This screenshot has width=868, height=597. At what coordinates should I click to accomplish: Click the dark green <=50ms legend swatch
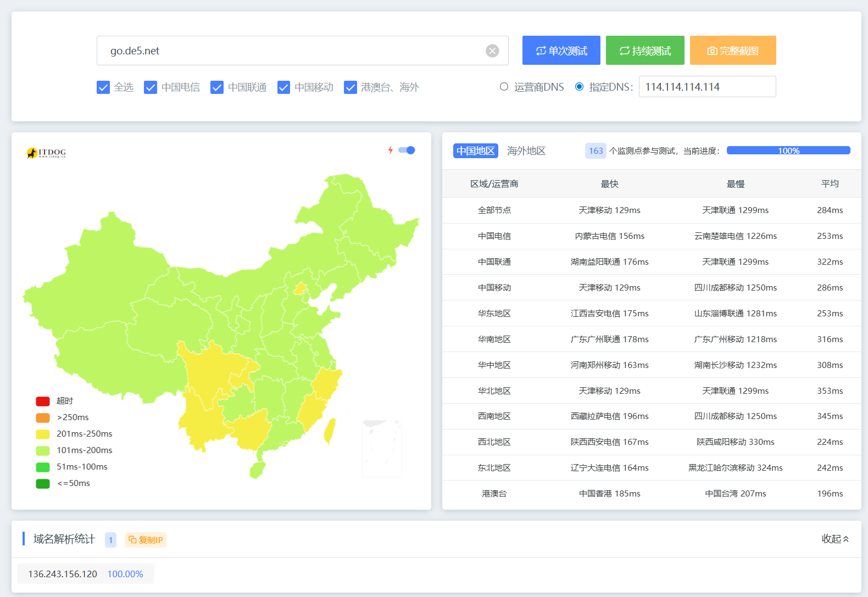click(x=43, y=484)
